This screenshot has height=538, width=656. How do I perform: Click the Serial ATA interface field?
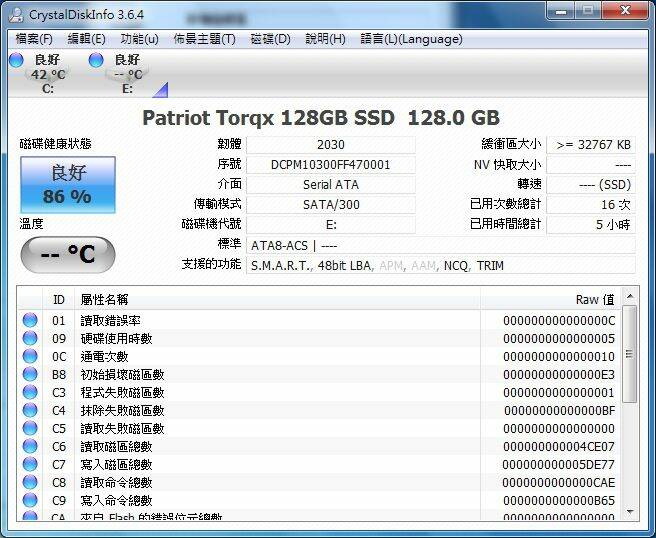331,185
